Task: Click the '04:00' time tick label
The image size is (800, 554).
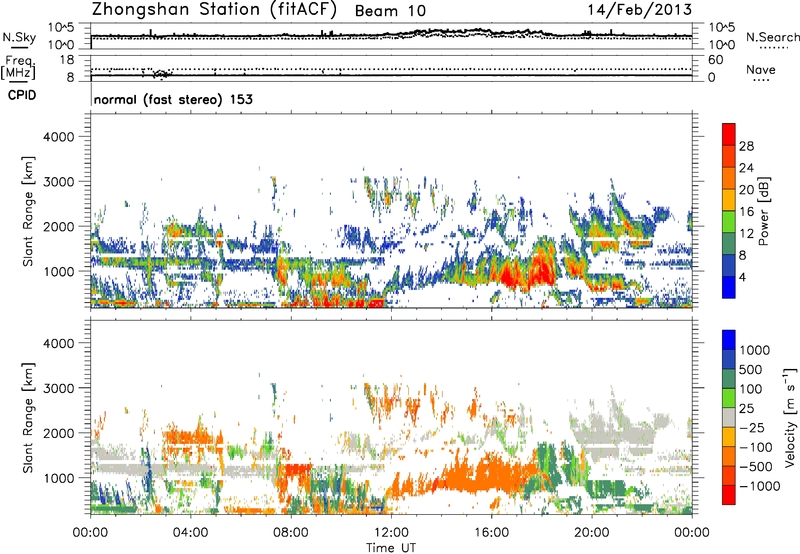Action: click(191, 533)
